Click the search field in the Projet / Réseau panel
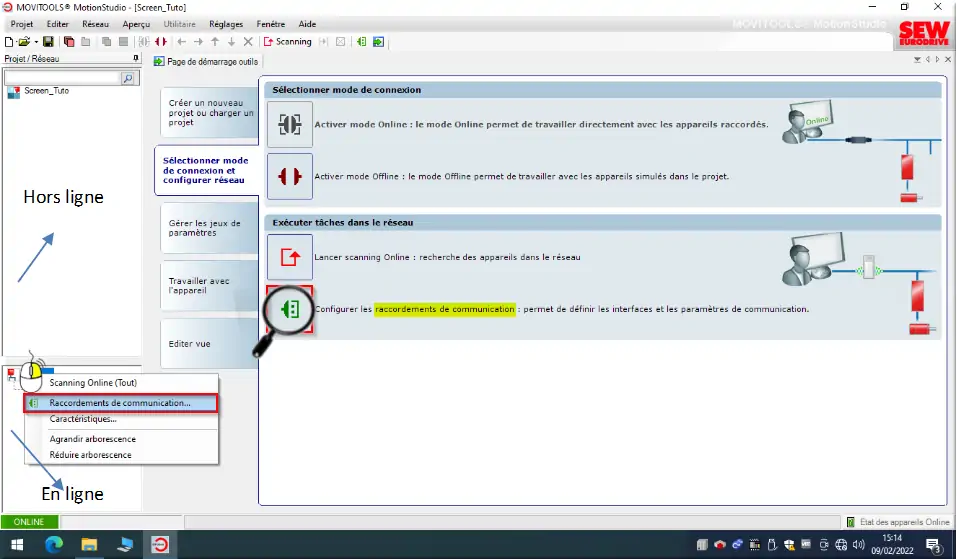Viewport: 957px width, 559px height. point(62,78)
